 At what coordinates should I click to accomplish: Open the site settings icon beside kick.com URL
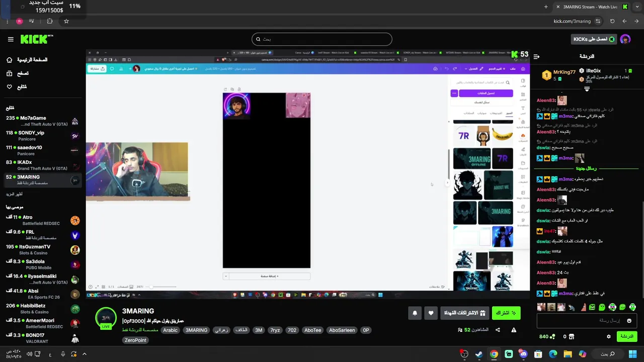[x=598, y=21]
